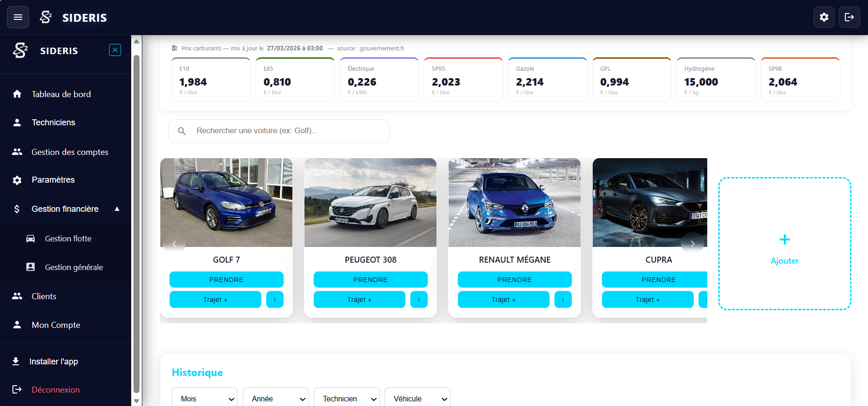This screenshot has width=868, height=406.
Task: Click the sidebar vertical scrollbar
Action: click(x=136, y=224)
